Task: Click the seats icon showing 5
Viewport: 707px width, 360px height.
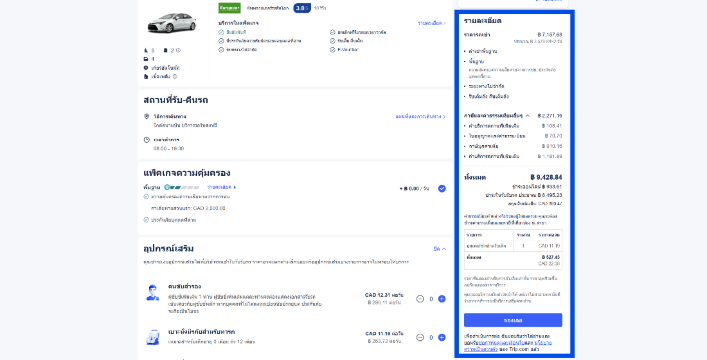Action: coord(146,51)
